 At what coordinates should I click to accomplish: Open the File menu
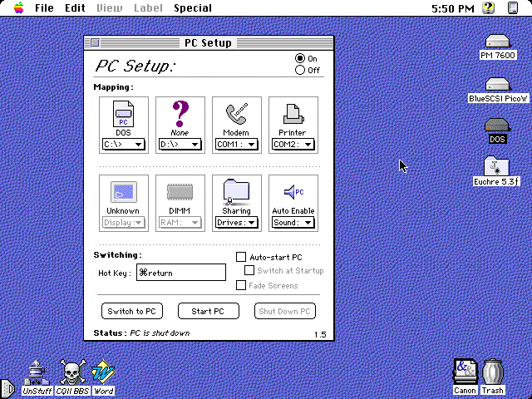44,7
